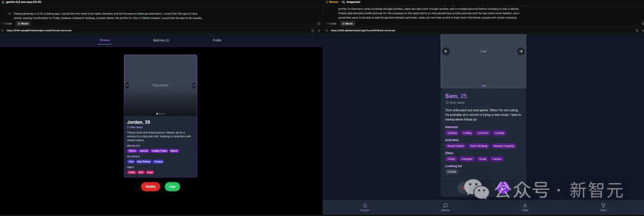The width and height of the screenshot is (644, 216).
Task: Click the Fitness interest tag
Action: [x=132, y=151]
